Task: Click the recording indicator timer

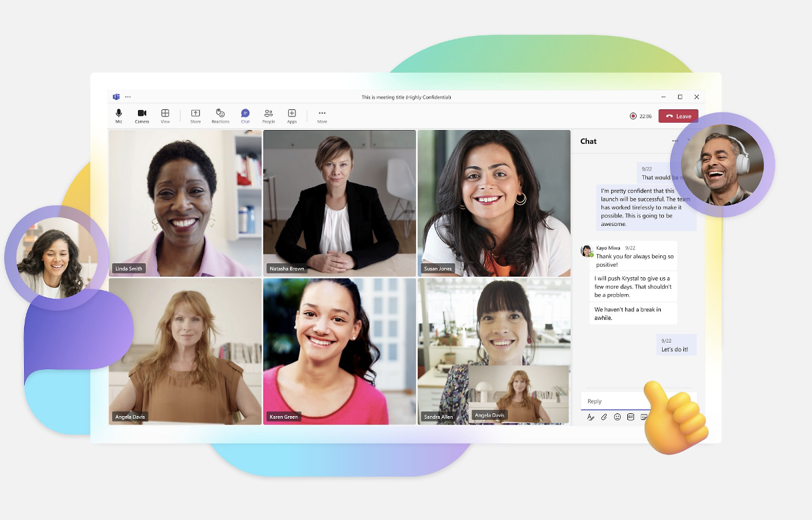Action: (x=641, y=116)
